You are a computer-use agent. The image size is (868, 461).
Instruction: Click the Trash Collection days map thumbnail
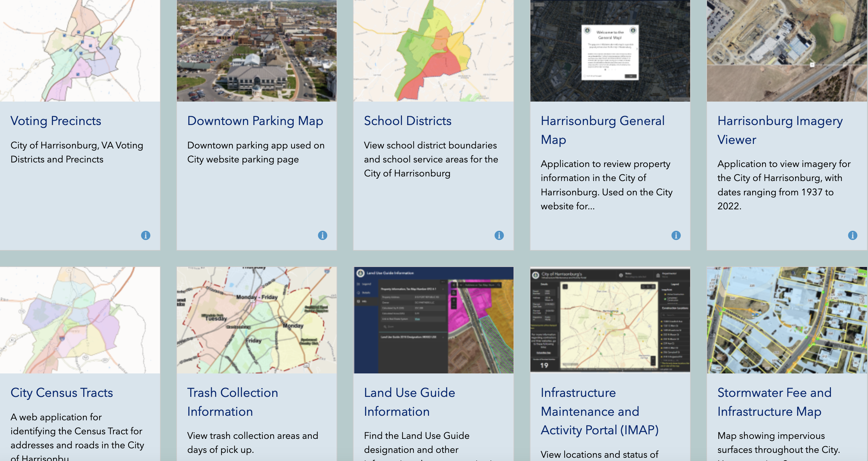257,320
